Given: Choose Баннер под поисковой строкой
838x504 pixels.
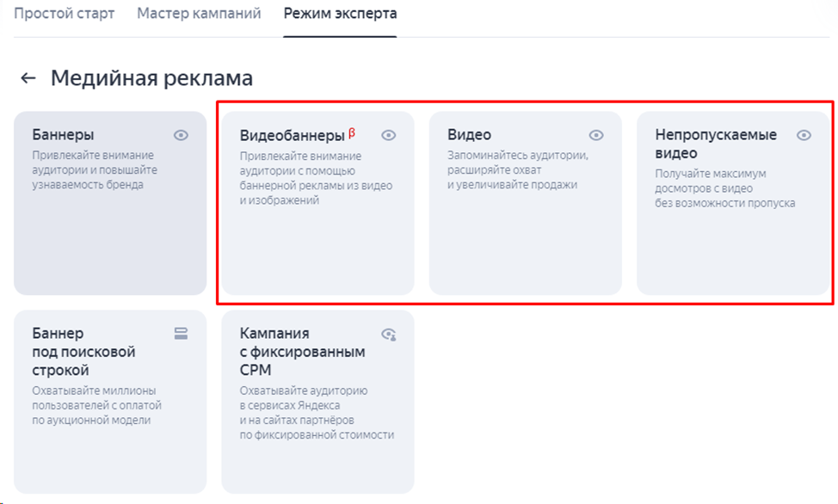Looking at the screenshot, I should click(x=109, y=403).
